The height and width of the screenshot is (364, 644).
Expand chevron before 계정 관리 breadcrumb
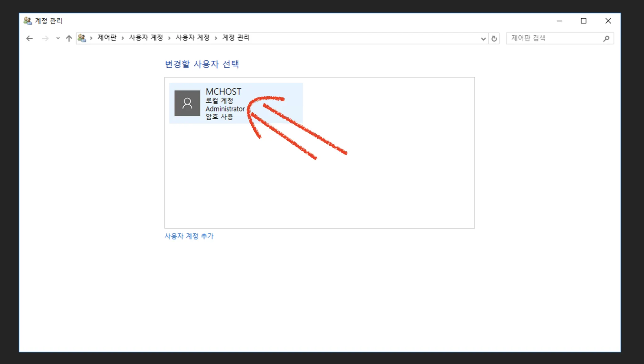point(216,38)
